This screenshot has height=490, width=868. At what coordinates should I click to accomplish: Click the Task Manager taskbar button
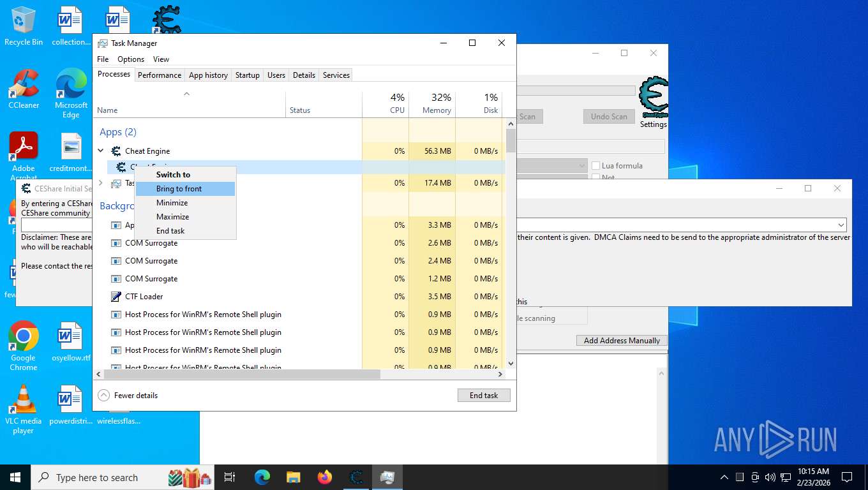(387, 477)
